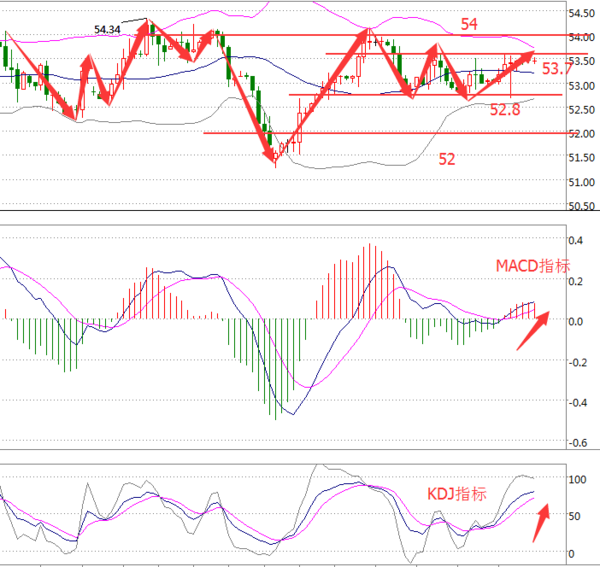
Task: Click the red 52.8 support level label
Action: click(x=505, y=110)
